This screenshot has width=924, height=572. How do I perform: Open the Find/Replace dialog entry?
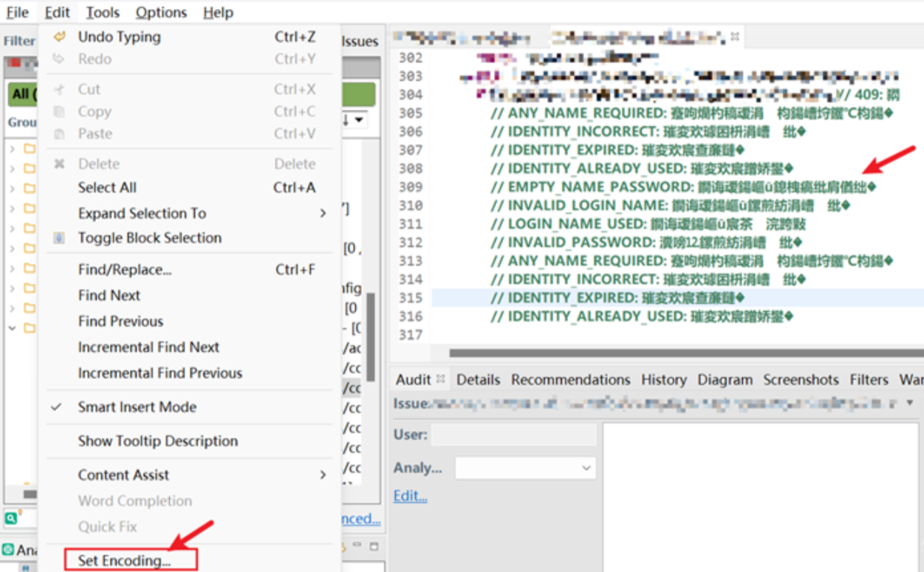click(x=190, y=270)
